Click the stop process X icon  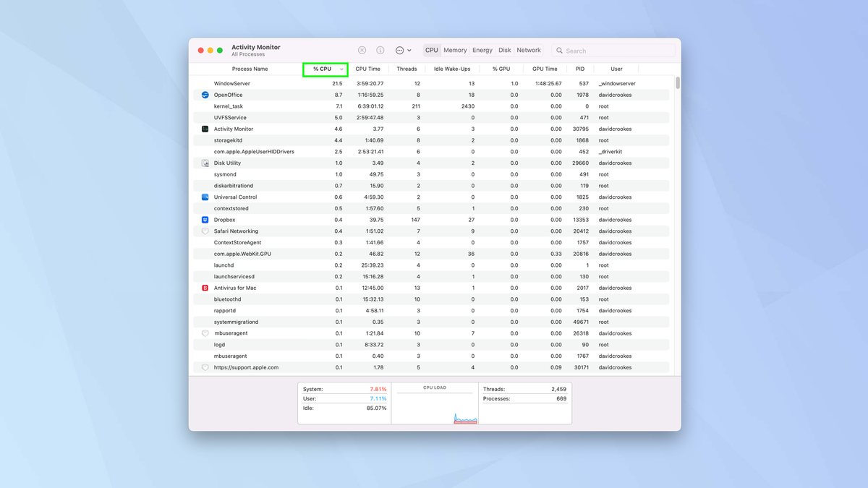tap(362, 50)
